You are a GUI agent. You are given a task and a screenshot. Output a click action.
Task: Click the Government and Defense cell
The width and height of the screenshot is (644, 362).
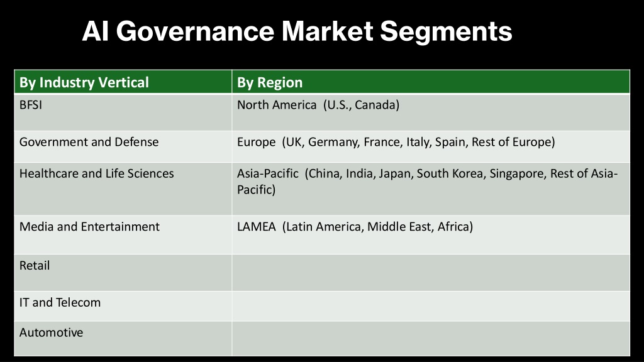[123, 146]
